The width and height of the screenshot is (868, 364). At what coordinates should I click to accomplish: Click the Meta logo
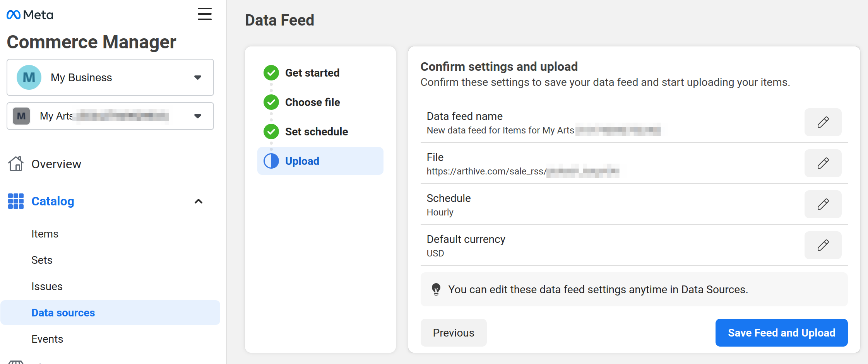pos(30,15)
